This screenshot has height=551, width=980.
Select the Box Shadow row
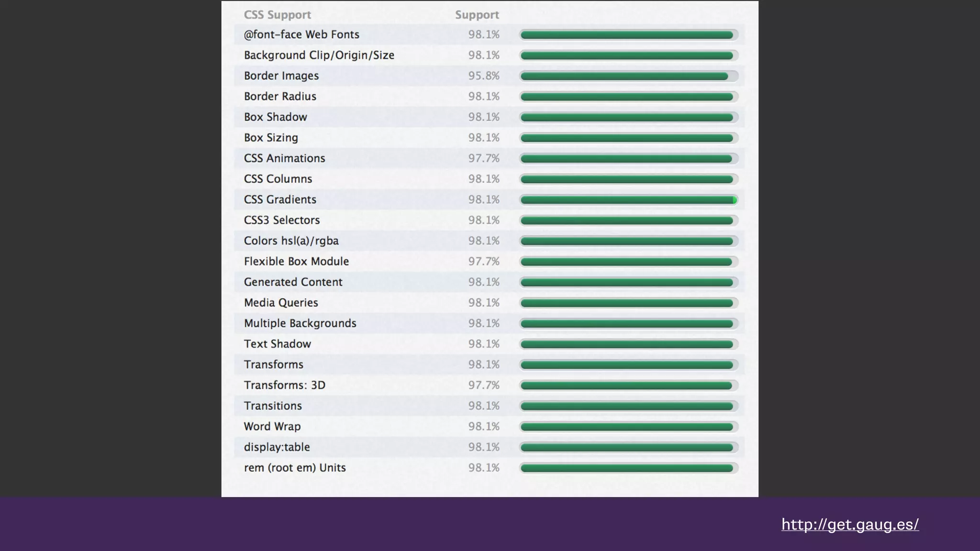coord(276,117)
